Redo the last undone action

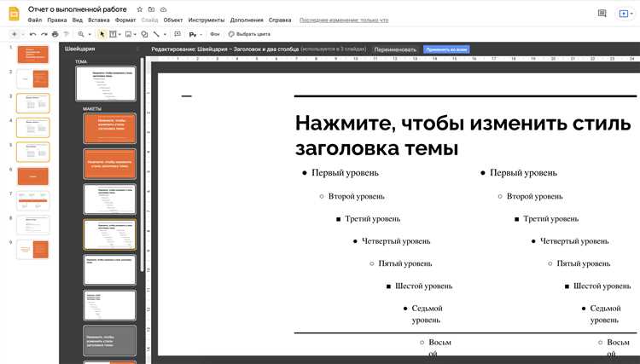click(44, 34)
